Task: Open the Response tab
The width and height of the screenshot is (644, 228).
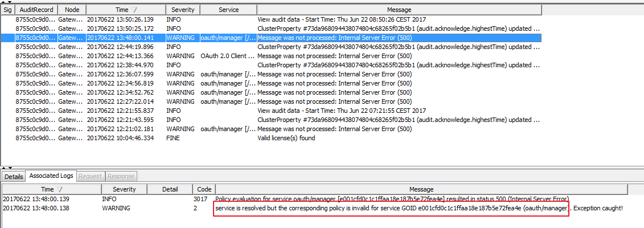Action: coord(121,176)
